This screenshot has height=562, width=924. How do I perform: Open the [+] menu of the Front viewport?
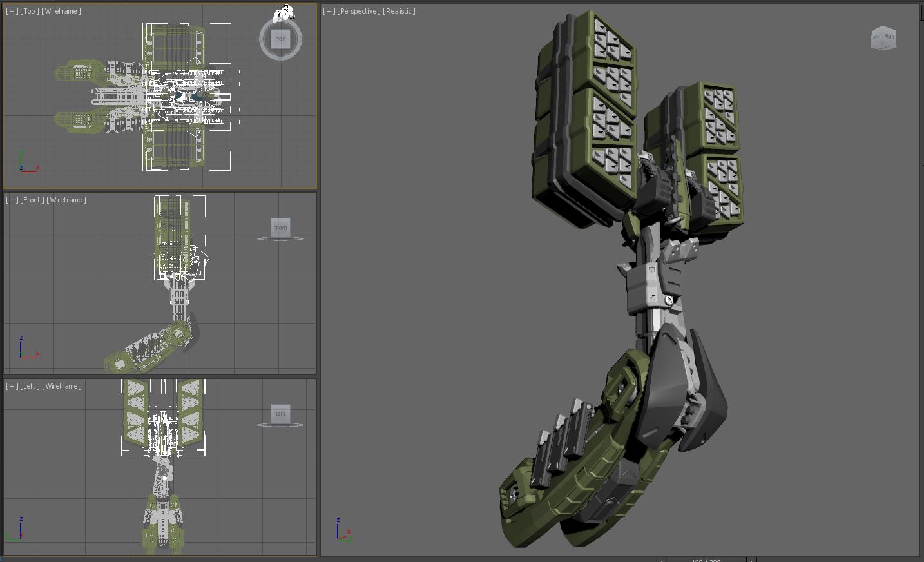(12, 200)
